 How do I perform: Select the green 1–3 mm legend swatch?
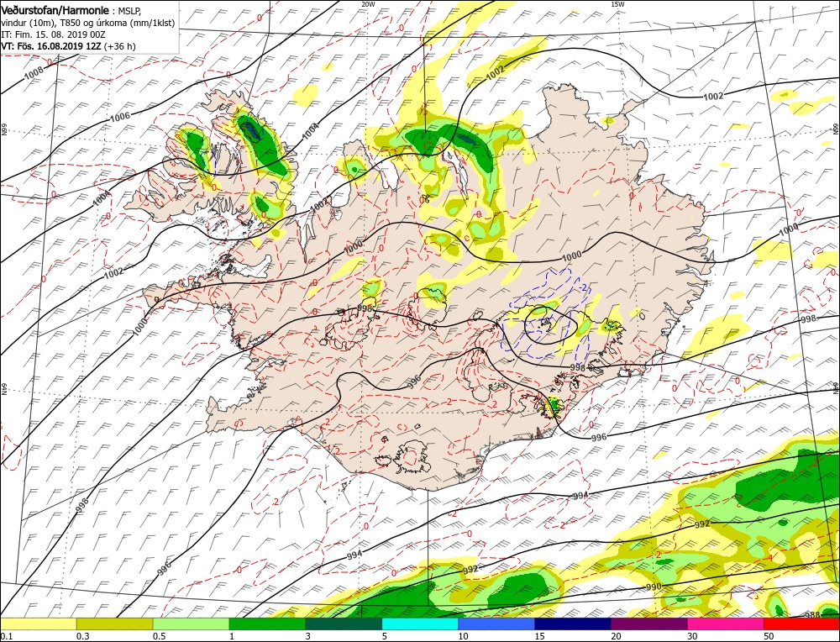[x=267, y=624]
